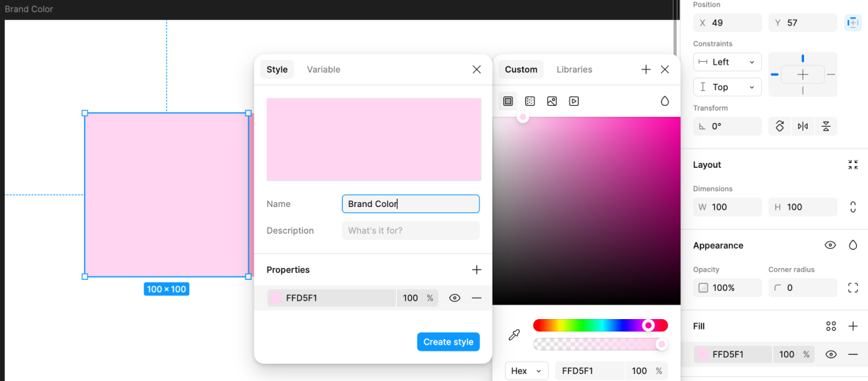Click the opacity slider handle in color picker
Image resolution: width=868 pixels, height=381 pixels.
[x=662, y=344]
